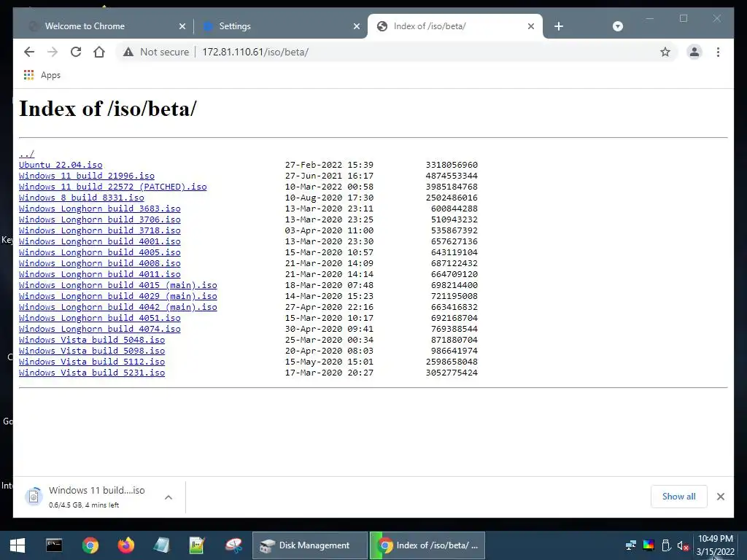
Task: Open the taskbar clock showing 10:49 PM
Action: pyautogui.click(x=715, y=545)
